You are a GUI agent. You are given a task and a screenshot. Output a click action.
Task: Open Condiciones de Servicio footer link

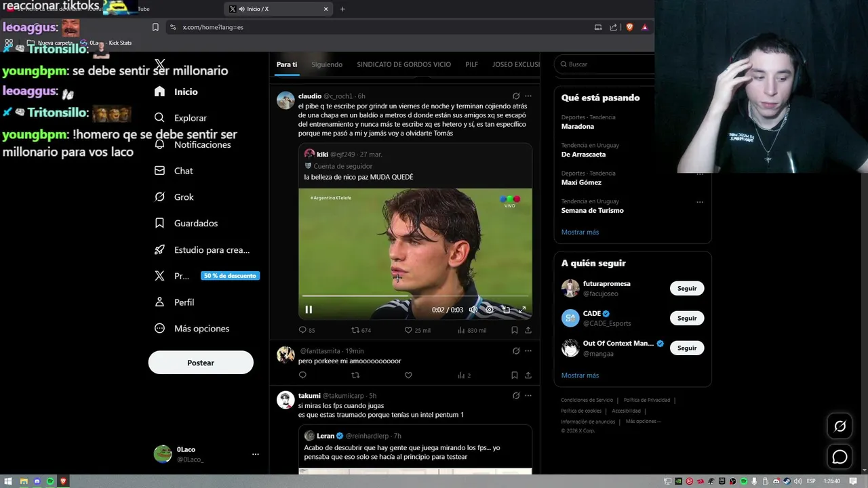(587, 401)
